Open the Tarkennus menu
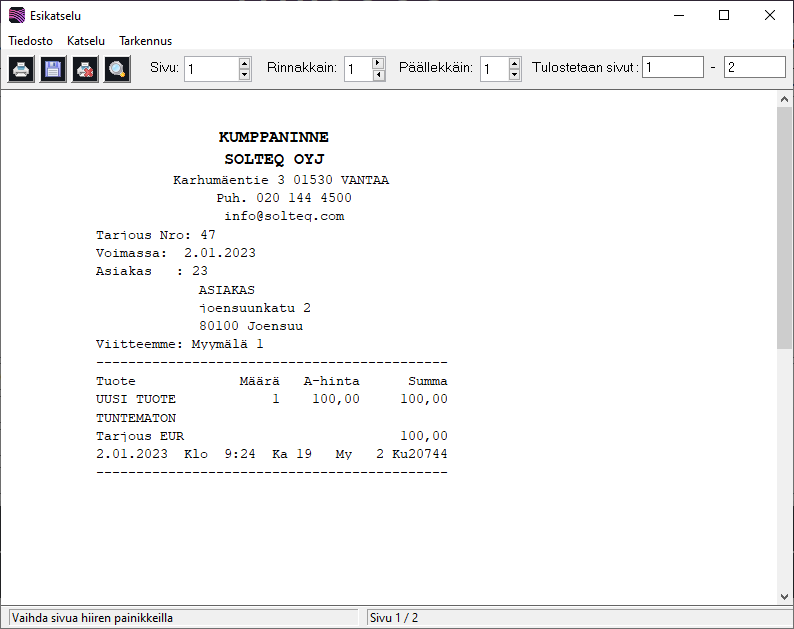Image resolution: width=794 pixels, height=629 pixels. (x=146, y=41)
